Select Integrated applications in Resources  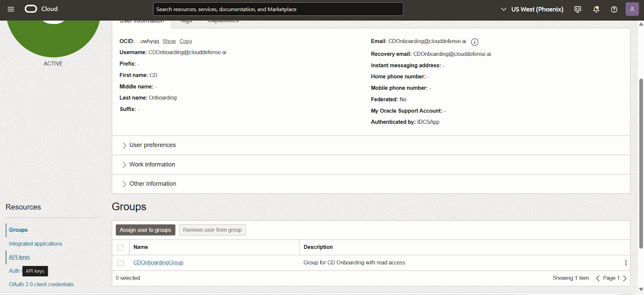point(35,244)
